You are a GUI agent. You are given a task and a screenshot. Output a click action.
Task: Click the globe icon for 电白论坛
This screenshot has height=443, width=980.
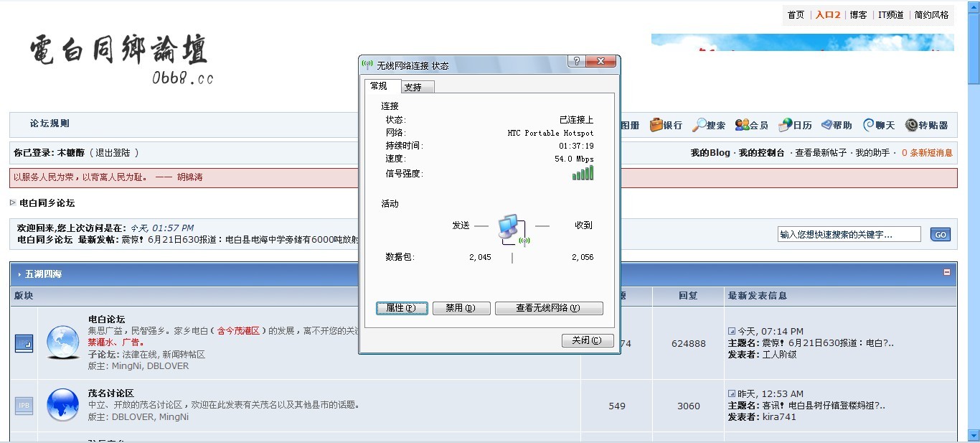click(63, 342)
